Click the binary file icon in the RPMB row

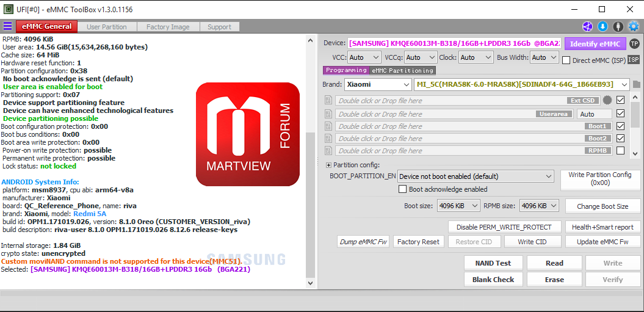328,150
